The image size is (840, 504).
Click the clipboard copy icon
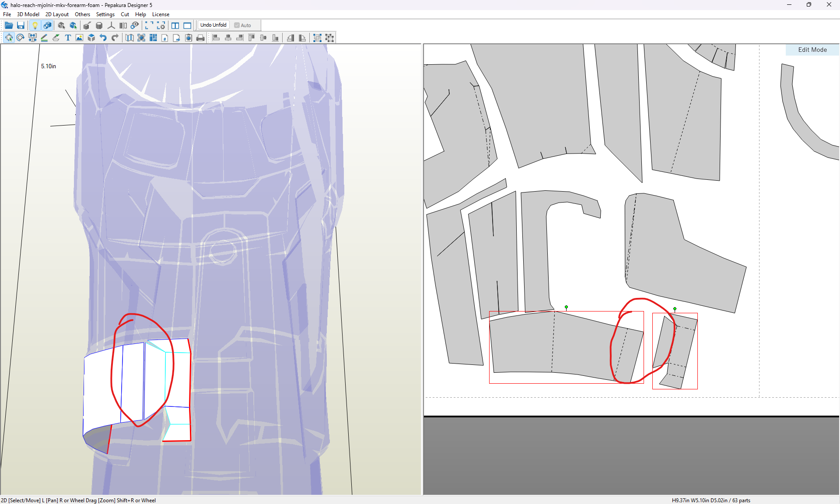pyautogui.click(x=189, y=38)
